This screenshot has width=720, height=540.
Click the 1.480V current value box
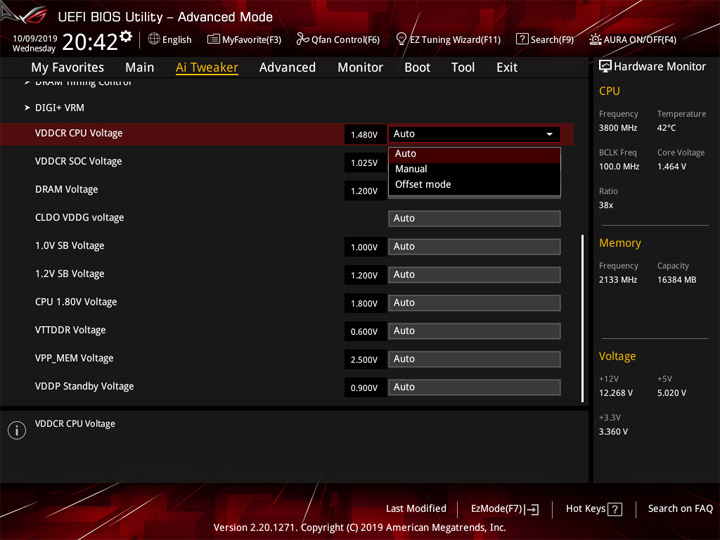365,135
